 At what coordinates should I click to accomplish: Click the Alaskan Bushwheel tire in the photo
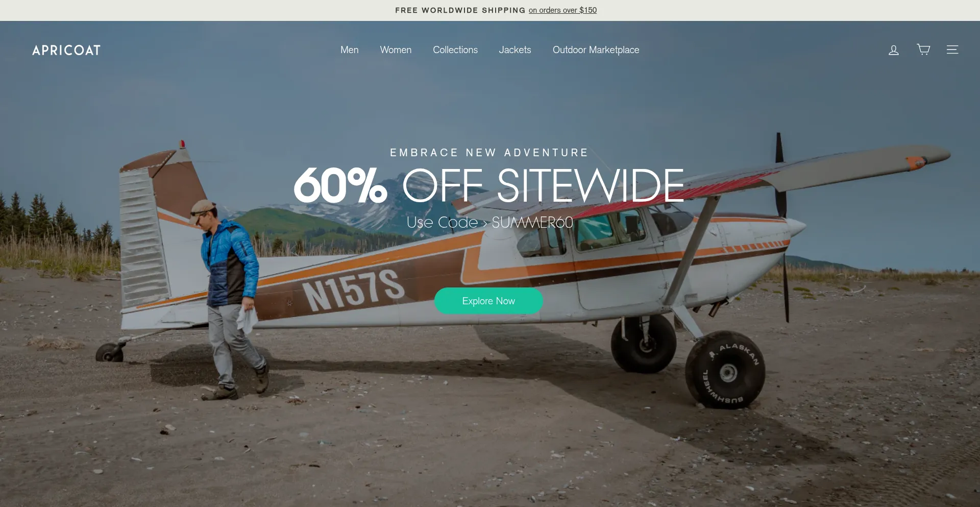tap(725, 370)
